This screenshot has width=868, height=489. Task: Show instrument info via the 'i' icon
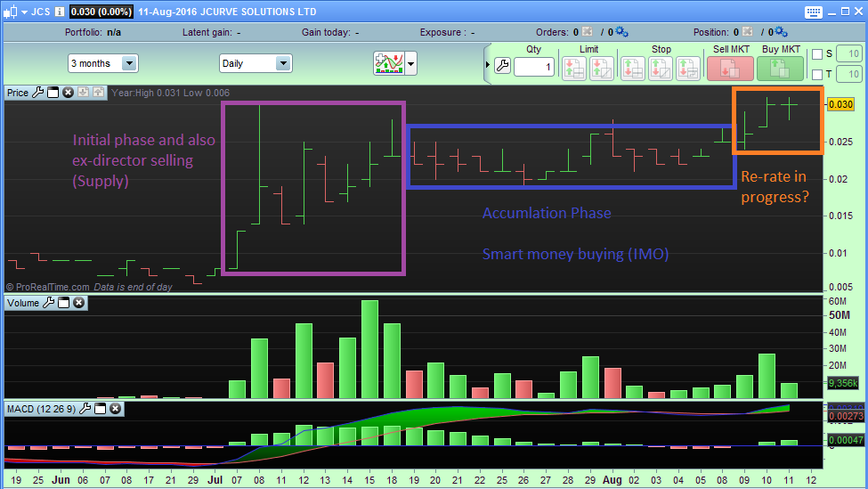(x=60, y=12)
